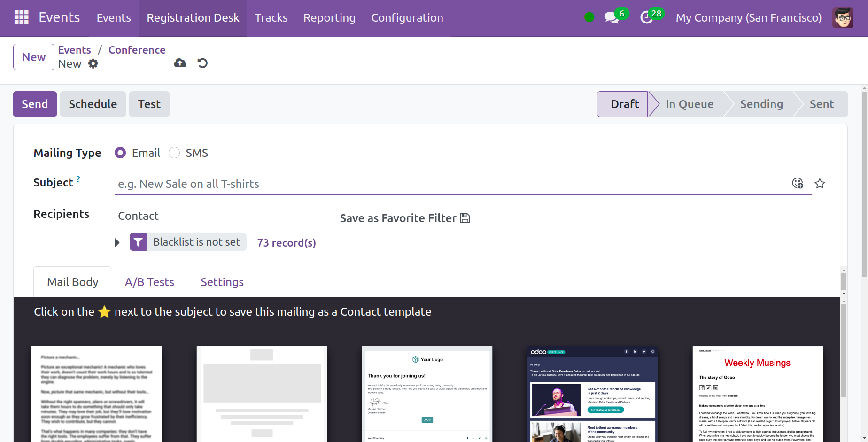The width and height of the screenshot is (868, 442).
Task: Open the apps grid menu icon
Action: (22, 17)
